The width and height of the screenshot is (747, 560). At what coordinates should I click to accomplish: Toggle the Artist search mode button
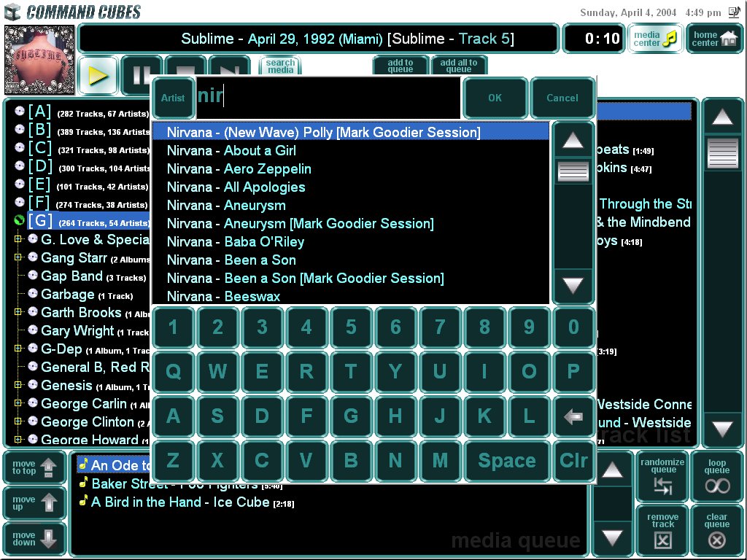(173, 98)
